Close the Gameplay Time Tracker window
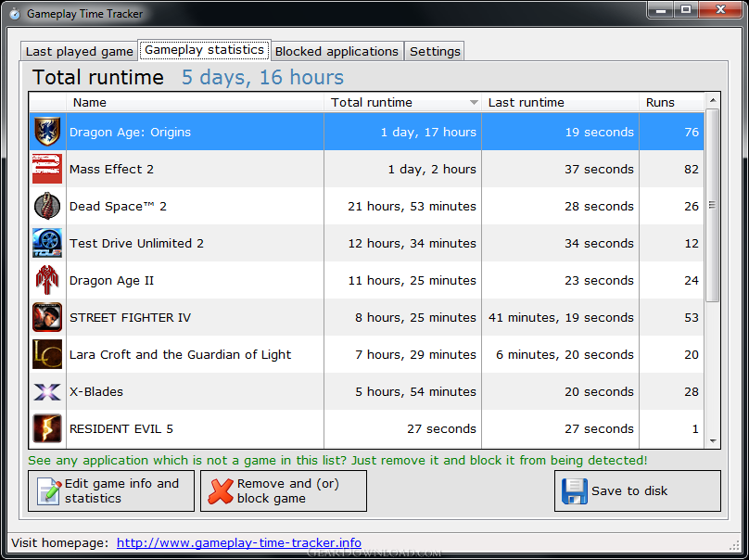The width and height of the screenshot is (749, 560). [721, 10]
